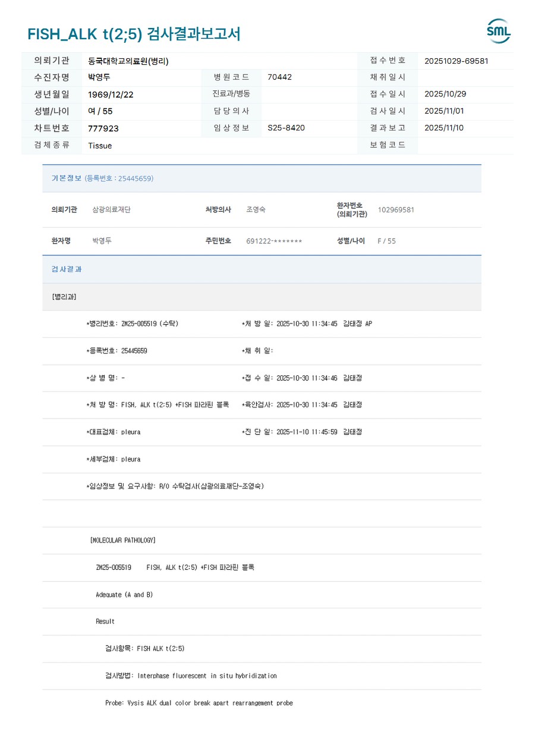Select the 등록번호 : 25445659 text in 기본정보 header
The image size is (535, 756).
tap(119, 178)
